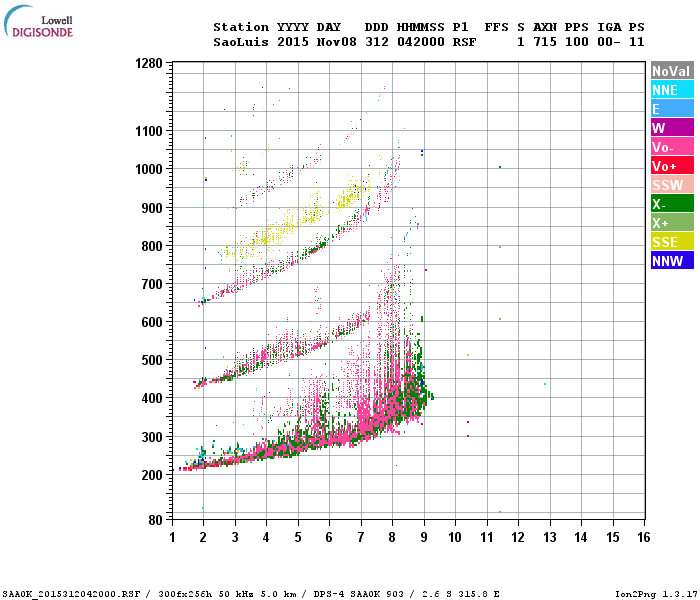
Task: Click the date value Nov08
Action: pyautogui.click(x=337, y=42)
